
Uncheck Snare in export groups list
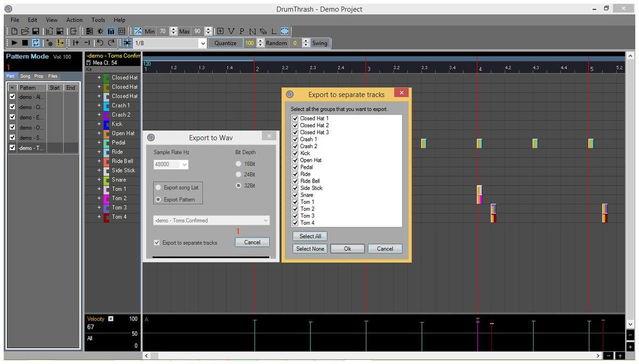tap(295, 195)
